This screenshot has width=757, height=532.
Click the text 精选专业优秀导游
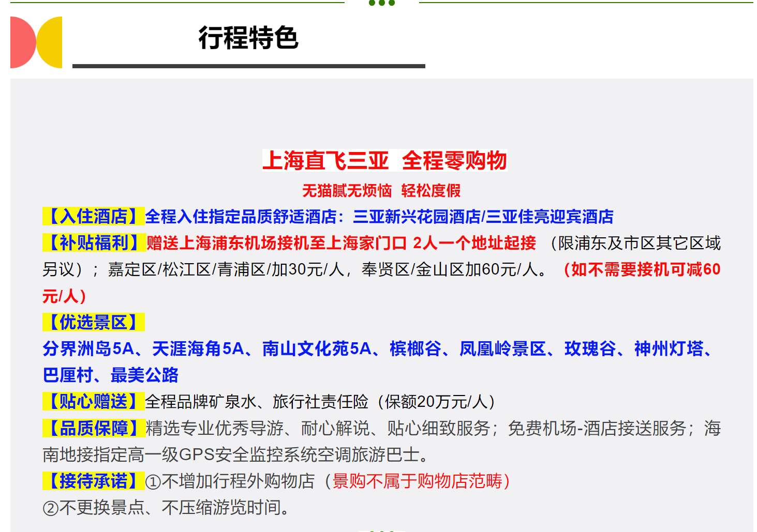(x=215, y=428)
